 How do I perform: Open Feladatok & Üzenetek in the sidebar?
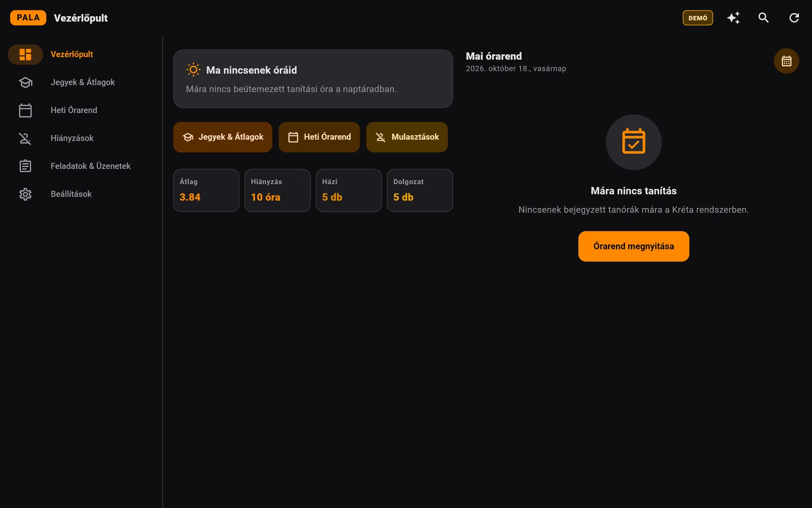click(90, 166)
